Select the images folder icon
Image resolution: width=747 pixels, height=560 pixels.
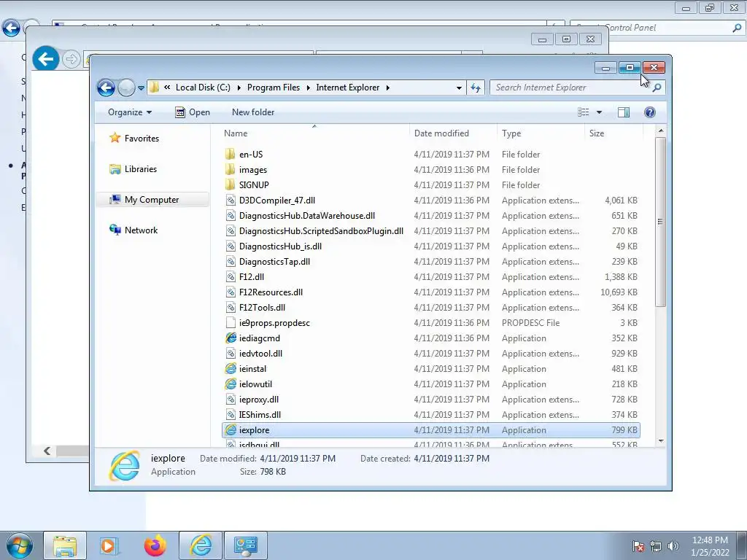(x=230, y=169)
